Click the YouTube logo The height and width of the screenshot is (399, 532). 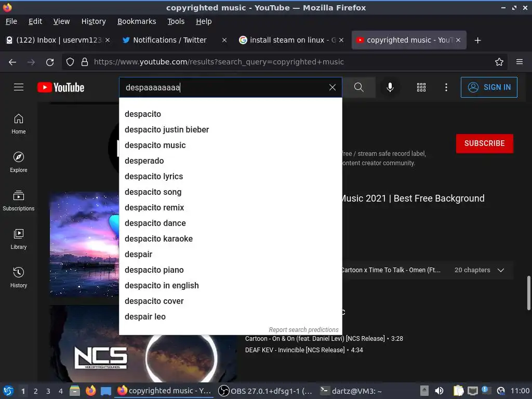[x=61, y=87]
